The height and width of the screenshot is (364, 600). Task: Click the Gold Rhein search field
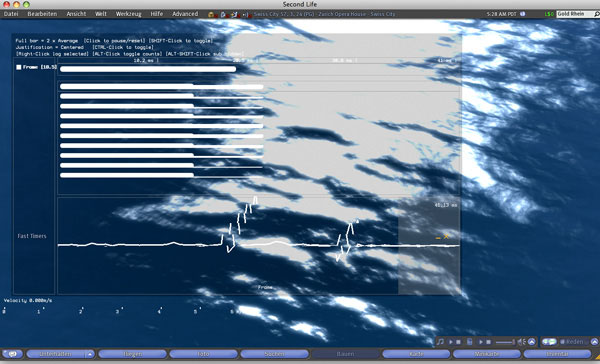pyautogui.click(x=574, y=14)
